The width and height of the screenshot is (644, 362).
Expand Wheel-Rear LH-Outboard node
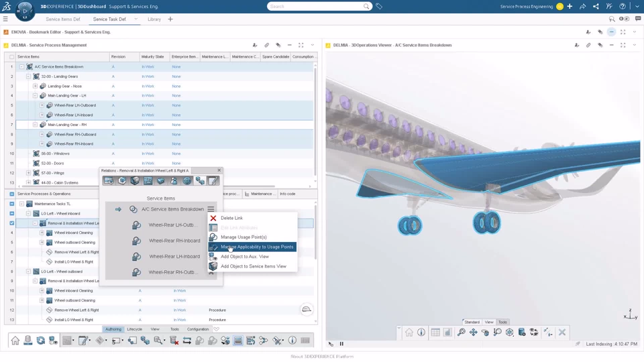click(x=42, y=105)
